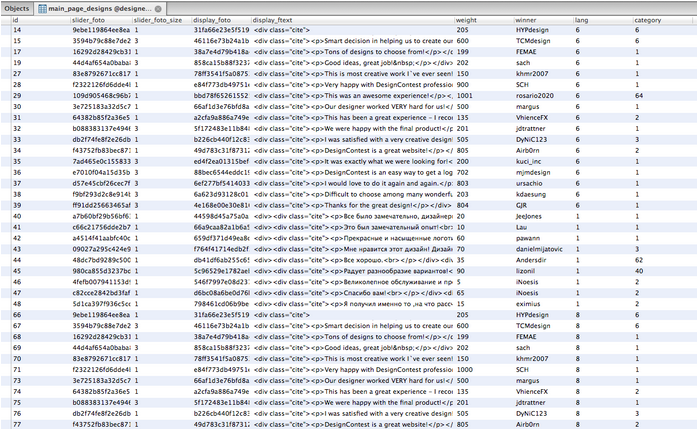Click winner cell lizonil
698x430 pixels.
pyautogui.click(x=525, y=271)
